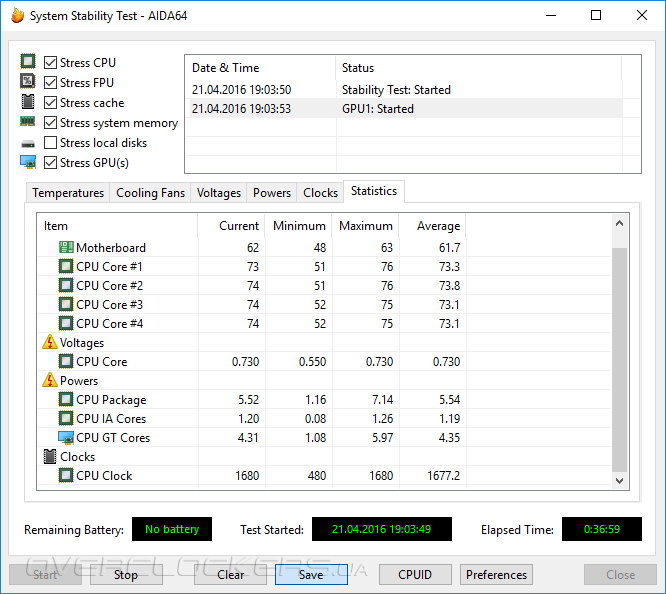Click the Item column header

pyautogui.click(x=118, y=226)
